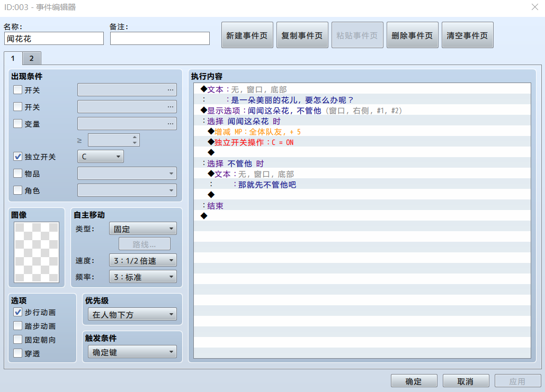Select the line 那就先不管他吧
Screen dimensions: 545x392
tap(362, 185)
